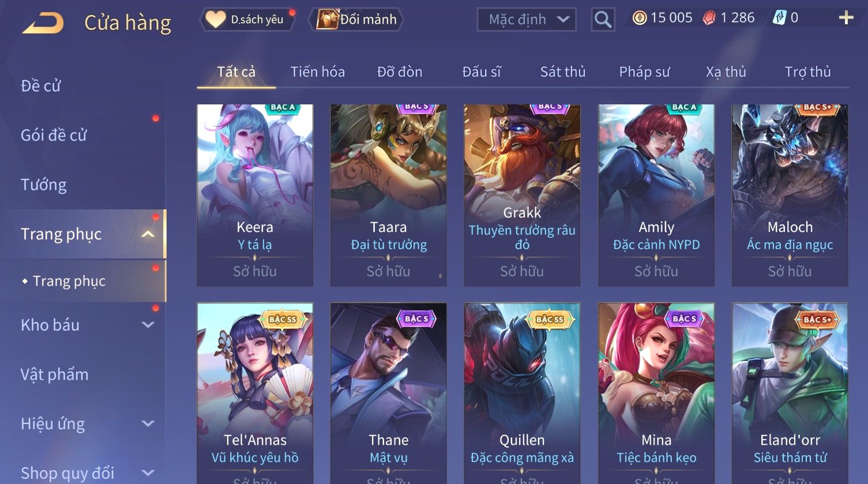Click the back arrow icon
868x484 pixels.
pos(43,23)
